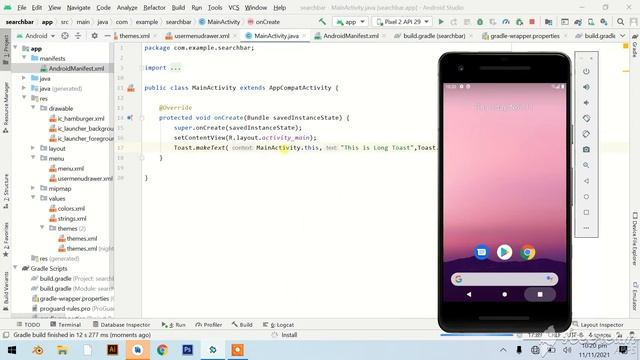The image size is (640, 360).
Task: Click the emulator sidebar Back triangle
Action: click(x=586, y=181)
